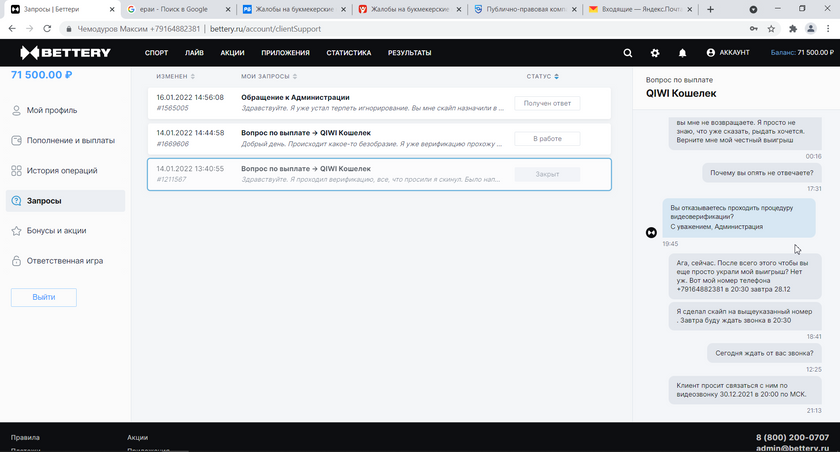Click the Баланс: 71 500.00 ₽ header text
Screen dimensions: 840x452
[x=802, y=52]
